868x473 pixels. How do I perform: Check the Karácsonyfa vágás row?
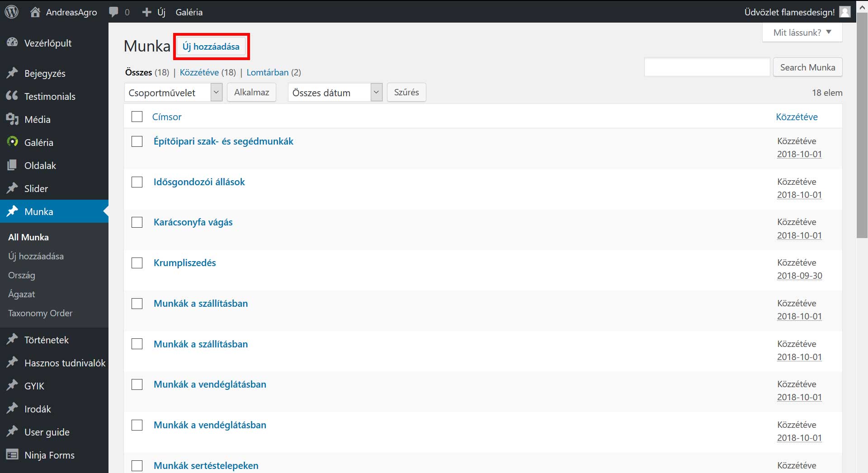(x=137, y=222)
